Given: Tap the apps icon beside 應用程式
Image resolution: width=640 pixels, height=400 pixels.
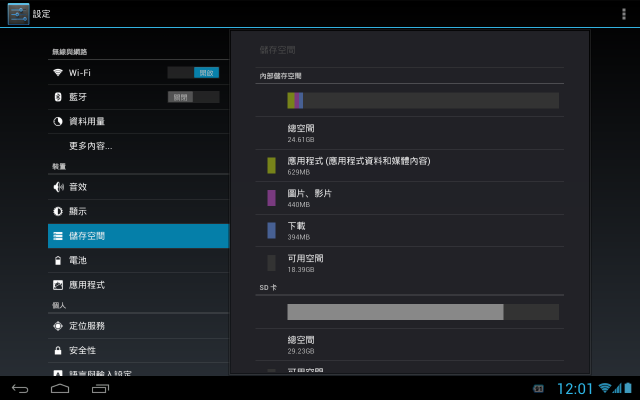Looking at the screenshot, I should (x=58, y=285).
